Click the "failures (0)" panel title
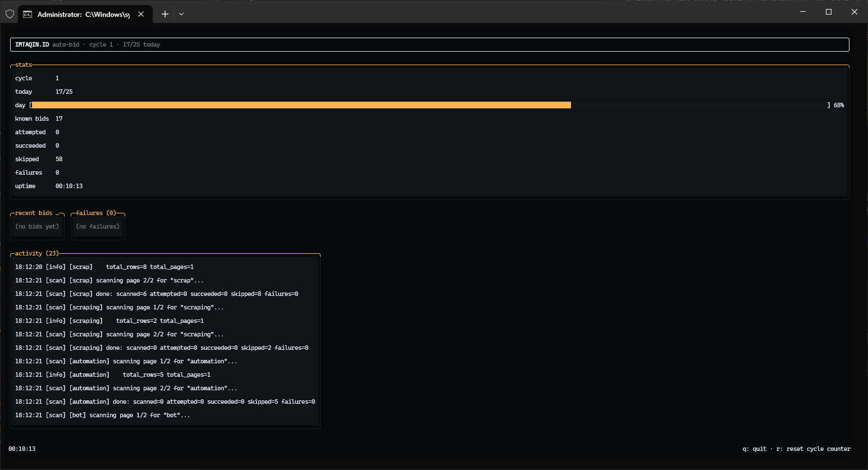The image size is (868, 470). coord(96,213)
